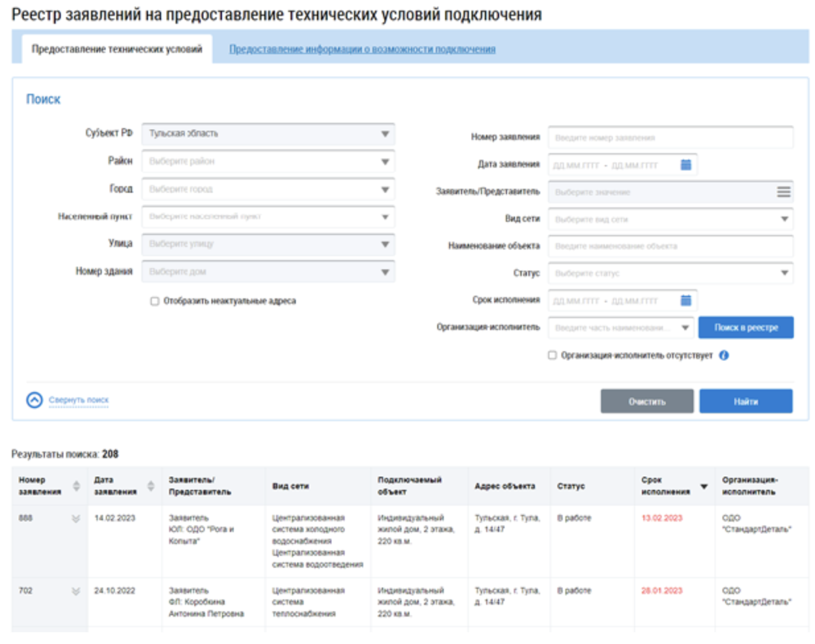Image resolution: width=815 pixels, height=644 pixels.
Task: Expand row details for application 888
Action: point(75,518)
